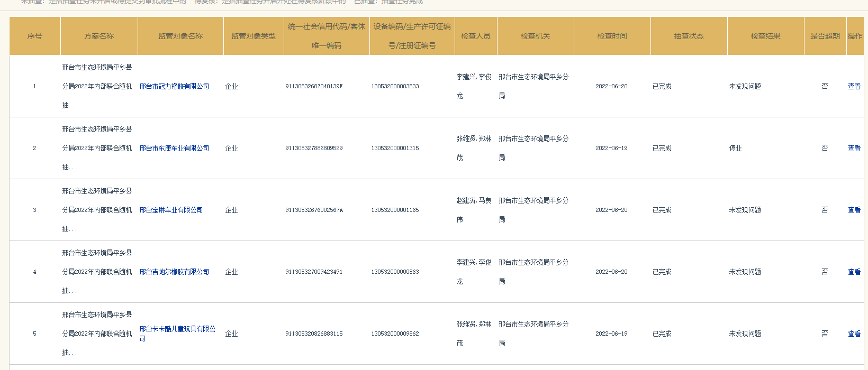Click the 检查时间 column header

[612, 36]
